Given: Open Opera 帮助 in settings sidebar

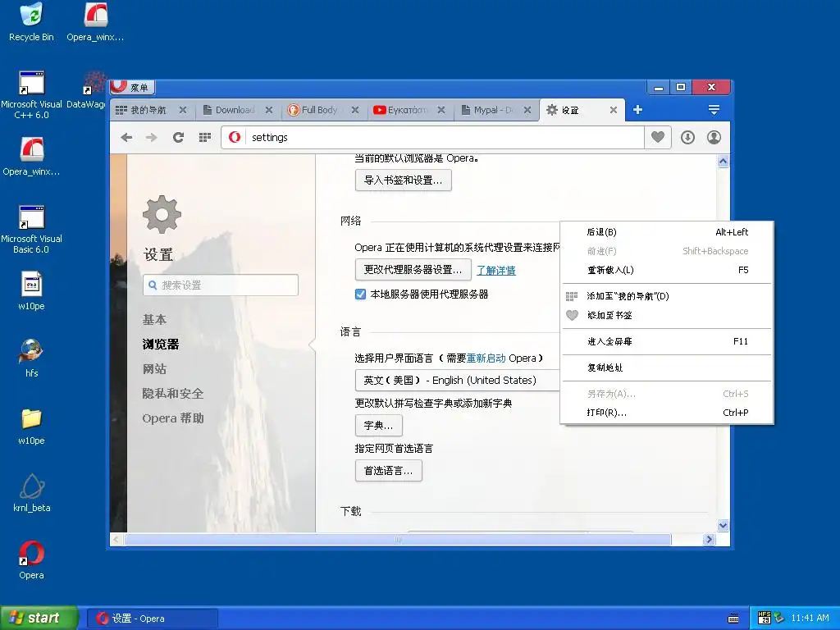Looking at the screenshot, I should click(x=173, y=418).
